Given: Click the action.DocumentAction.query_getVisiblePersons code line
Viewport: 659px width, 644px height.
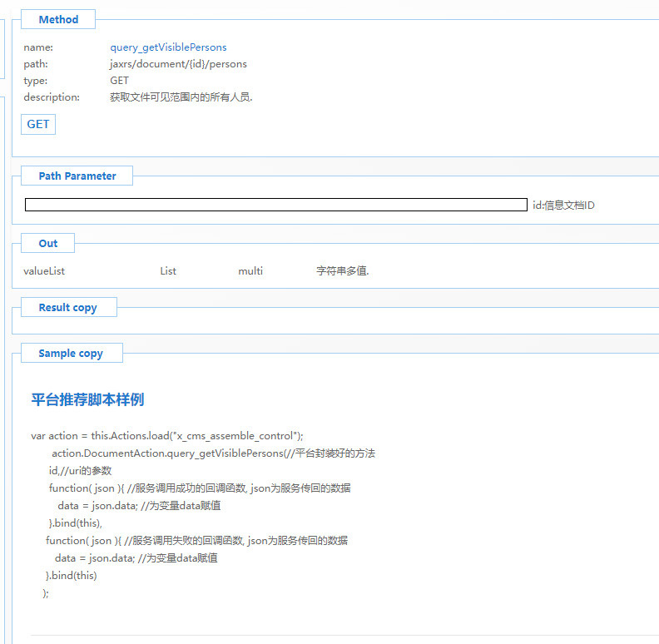Looking at the screenshot, I should click(x=213, y=453).
